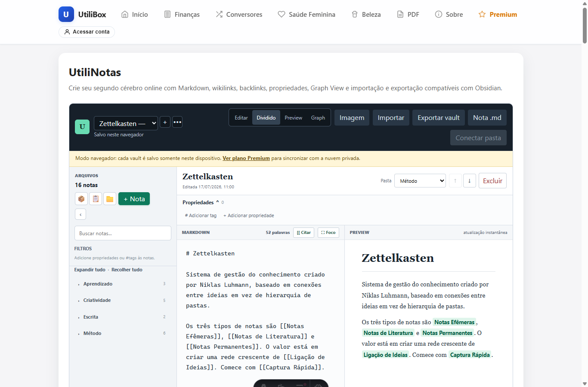588x387 pixels.
Task: Open the Ver plano Premium link
Action: (246, 158)
